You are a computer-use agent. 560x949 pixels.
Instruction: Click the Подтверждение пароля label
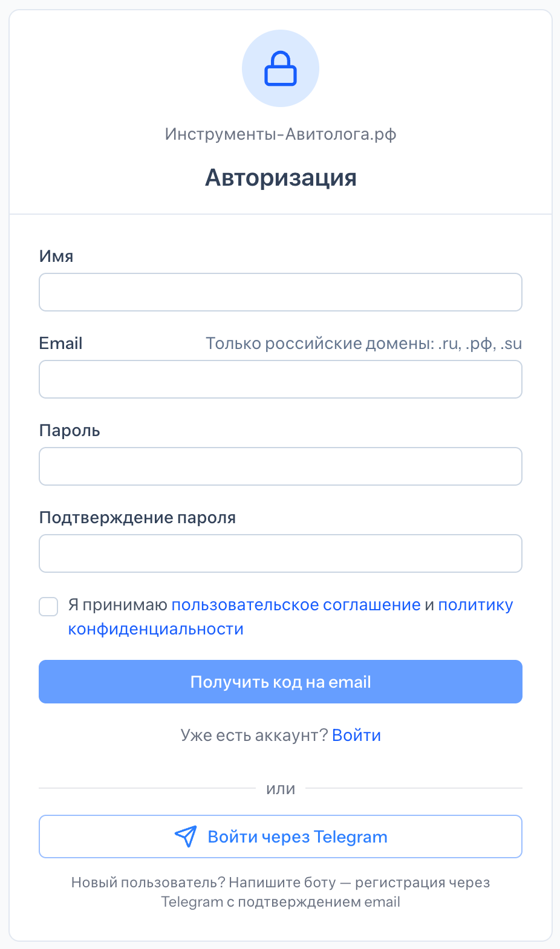point(137,518)
